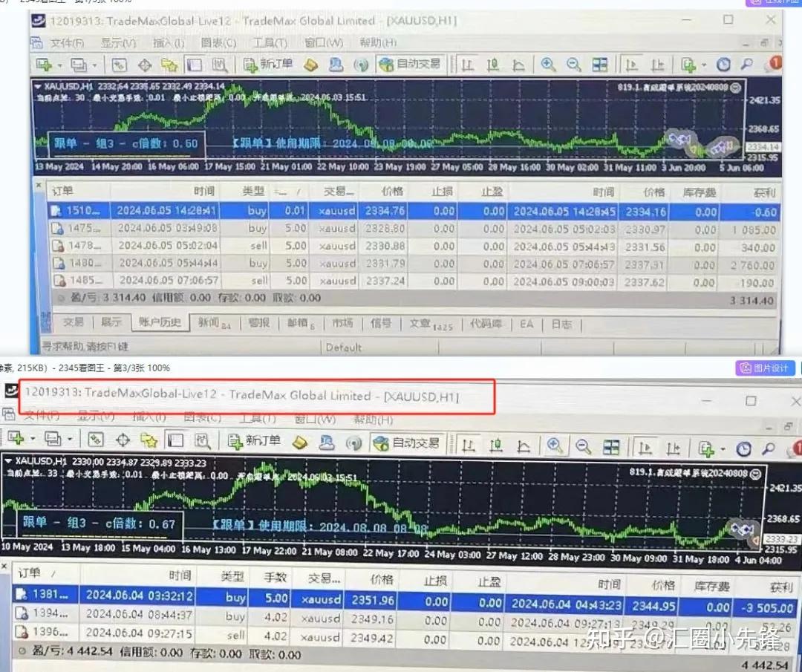Select line chart icon in top window
802x672 pixels.
coord(518,65)
